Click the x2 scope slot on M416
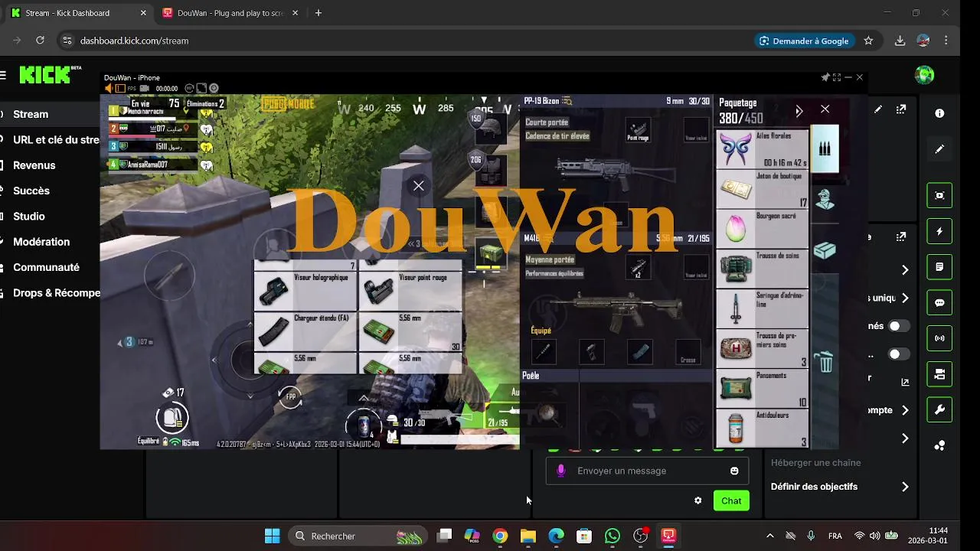 click(x=639, y=267)
